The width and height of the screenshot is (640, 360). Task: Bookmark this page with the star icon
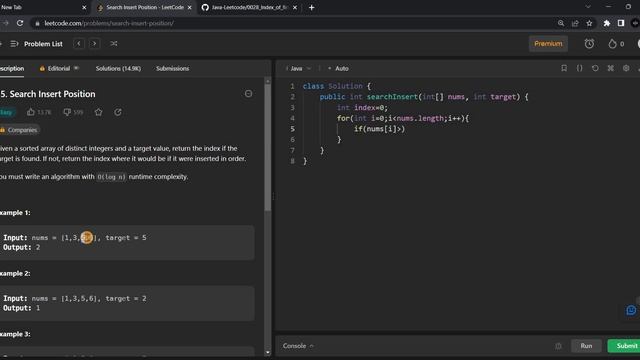pos(589,23)
